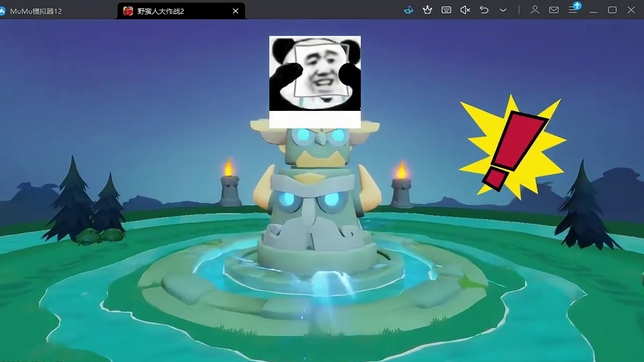This screenshot has width=644, height=362.
Task: Open the mail messages icon
Action: [x=554, y=10]
